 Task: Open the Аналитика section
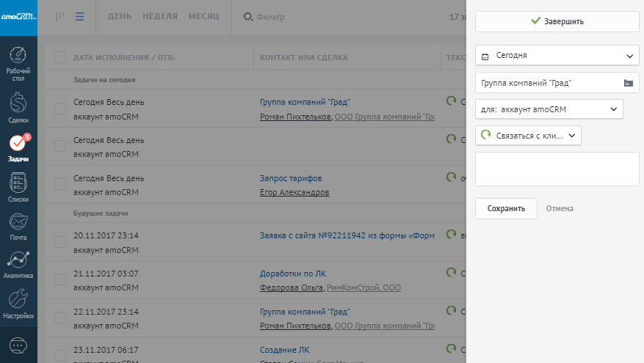point(18,265)
